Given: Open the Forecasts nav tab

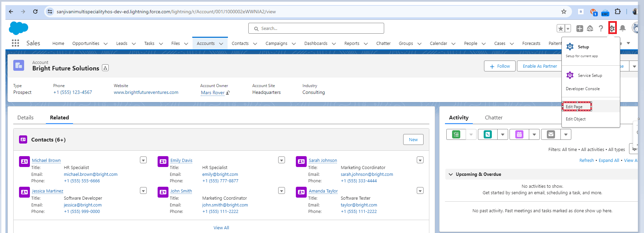Looking at the screenshot, I should pyautogui.click(x=531, y=44).
